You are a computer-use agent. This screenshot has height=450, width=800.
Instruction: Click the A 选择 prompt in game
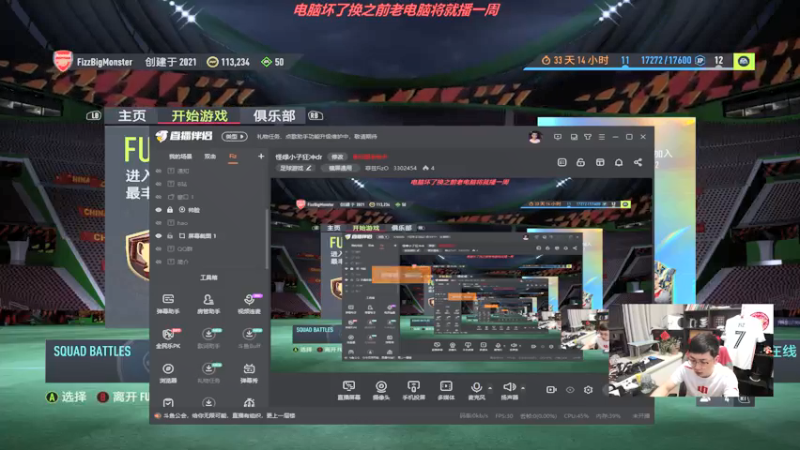67,396
